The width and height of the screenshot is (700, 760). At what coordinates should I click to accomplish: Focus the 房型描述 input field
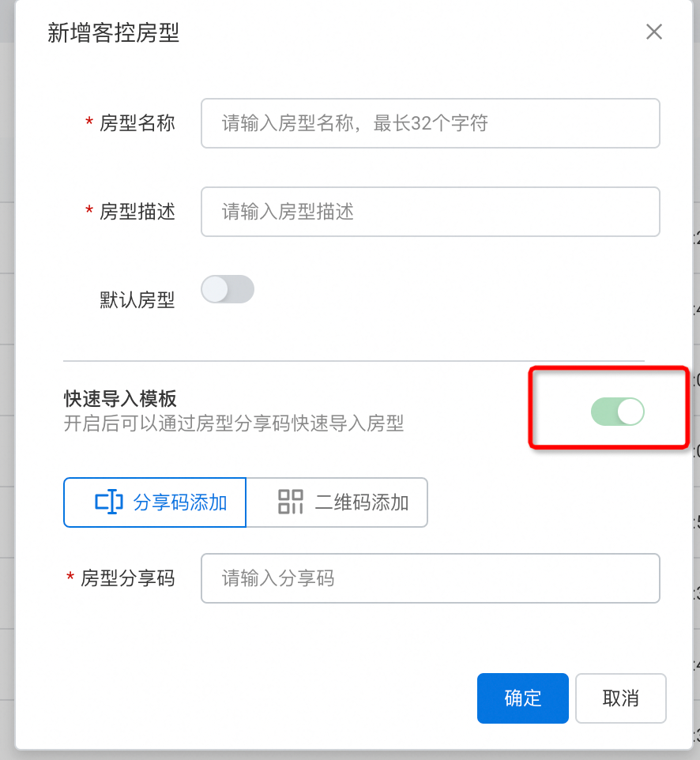pos(431,212)
